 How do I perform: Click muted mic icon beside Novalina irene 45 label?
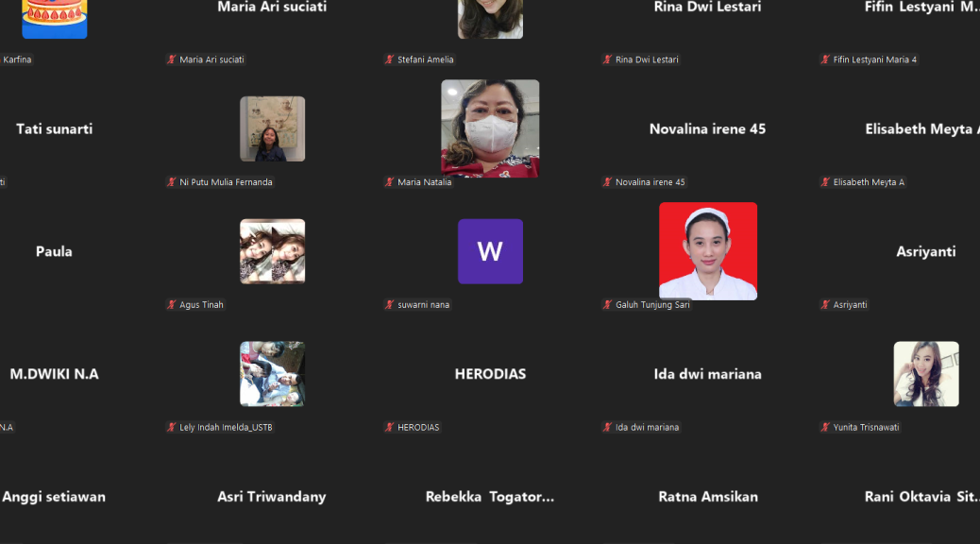pos(607,182)
